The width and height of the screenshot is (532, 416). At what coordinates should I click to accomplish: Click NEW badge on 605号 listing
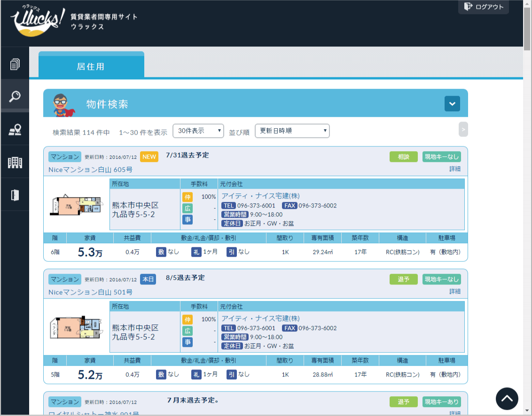coord(149,157)
